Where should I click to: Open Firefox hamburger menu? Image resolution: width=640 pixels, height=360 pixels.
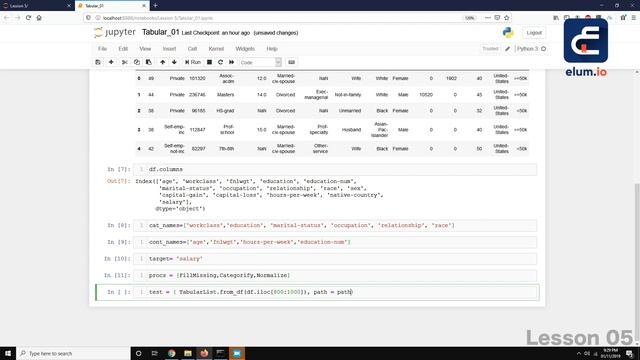[x=634, y=18]
